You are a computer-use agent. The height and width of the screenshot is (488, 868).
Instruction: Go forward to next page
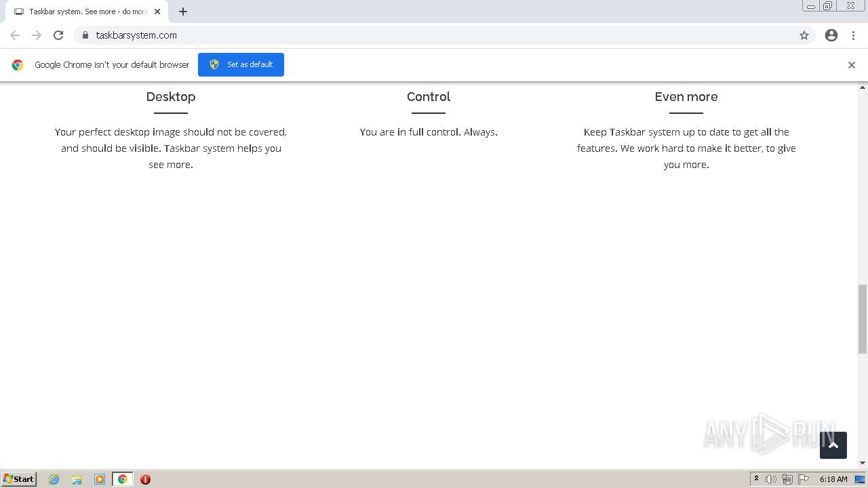point(37,35)
